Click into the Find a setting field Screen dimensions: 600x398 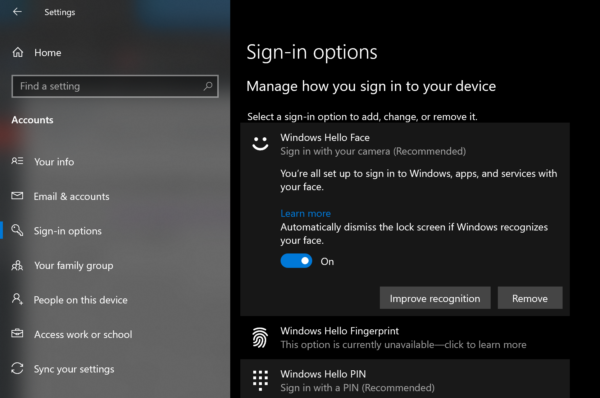[x=115, y=86]
